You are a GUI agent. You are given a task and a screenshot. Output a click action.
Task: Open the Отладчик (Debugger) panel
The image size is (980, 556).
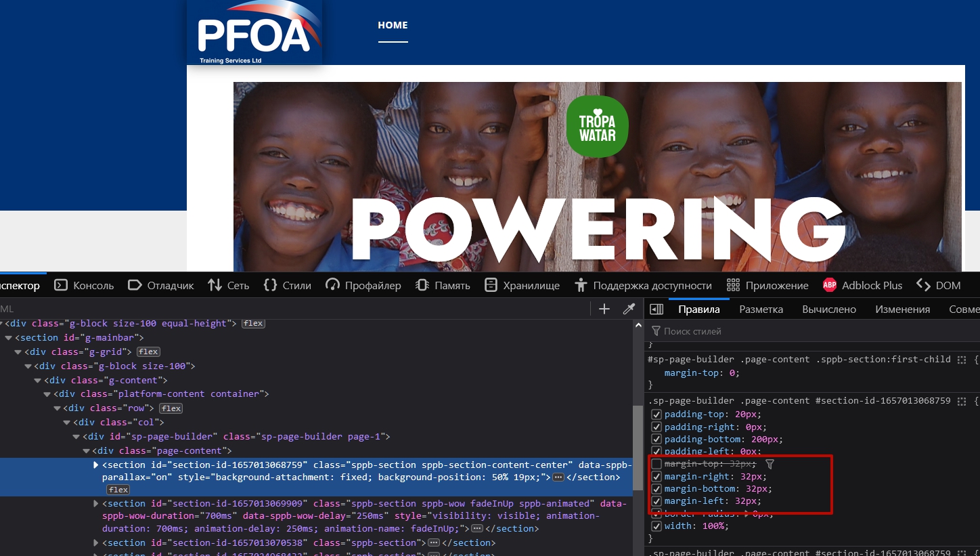[x=161, y=285]
